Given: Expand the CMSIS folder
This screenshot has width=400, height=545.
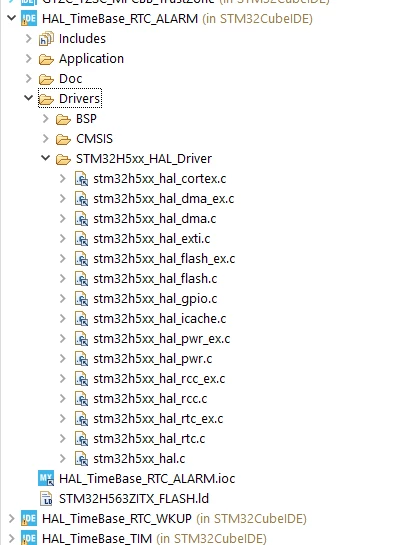Looking at the screenshot, I should [46, 138].
